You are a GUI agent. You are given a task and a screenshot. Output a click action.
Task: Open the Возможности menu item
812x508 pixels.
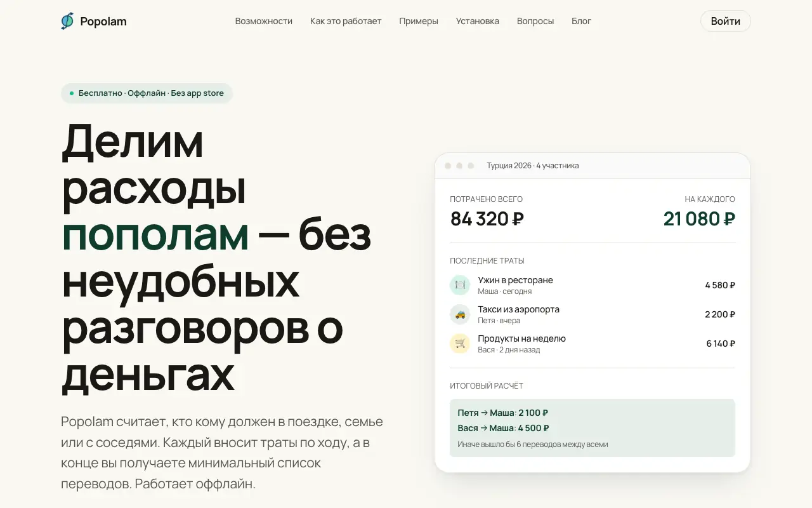tap(264, 21)
